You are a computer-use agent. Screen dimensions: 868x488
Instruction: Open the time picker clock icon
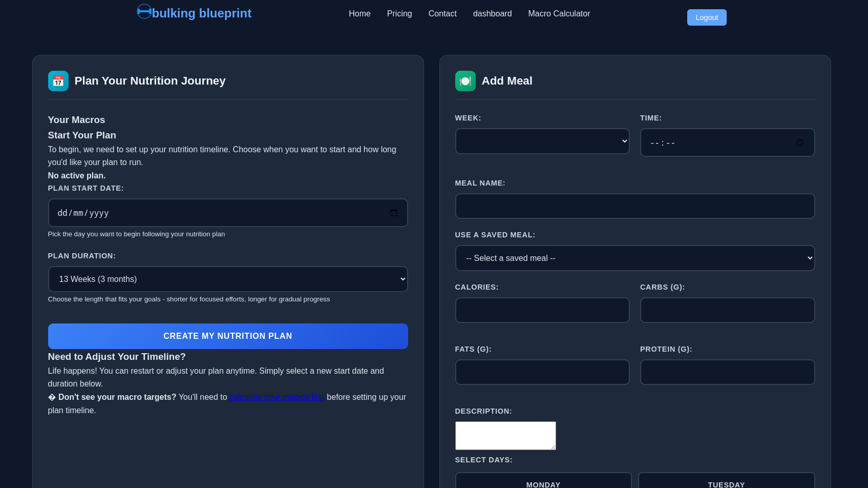click(799, 143)
